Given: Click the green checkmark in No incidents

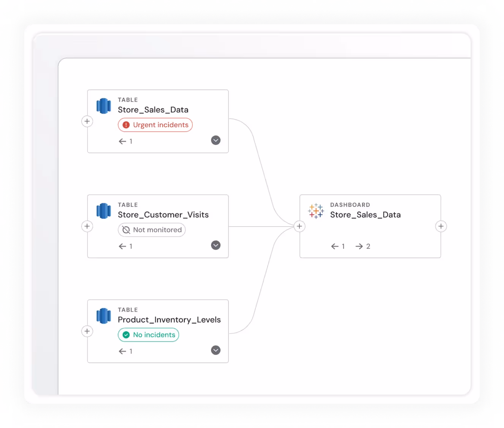Looking at the screenshot, I should [126, 335].
